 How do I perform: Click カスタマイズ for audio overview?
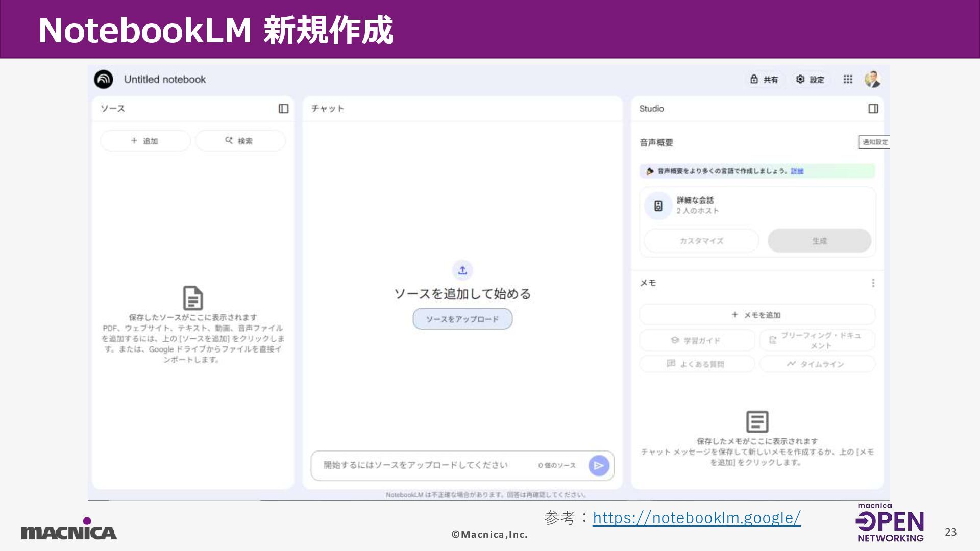click(x=701, y=241)
